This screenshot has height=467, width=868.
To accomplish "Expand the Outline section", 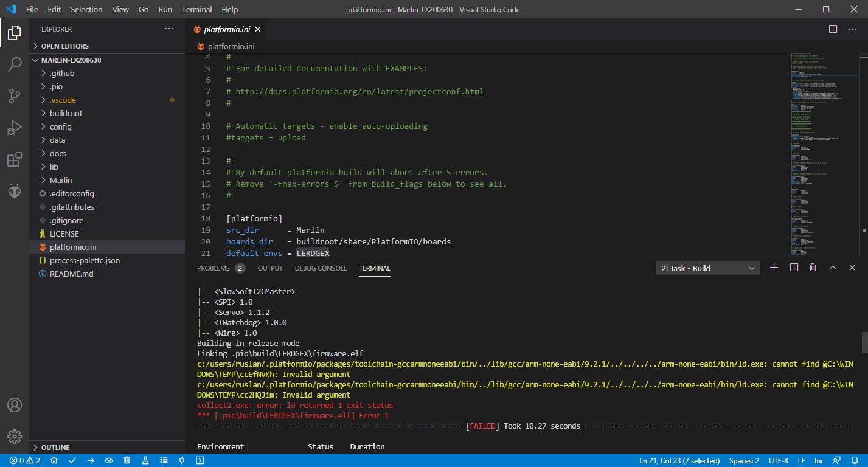I will [x=107, y=448].
